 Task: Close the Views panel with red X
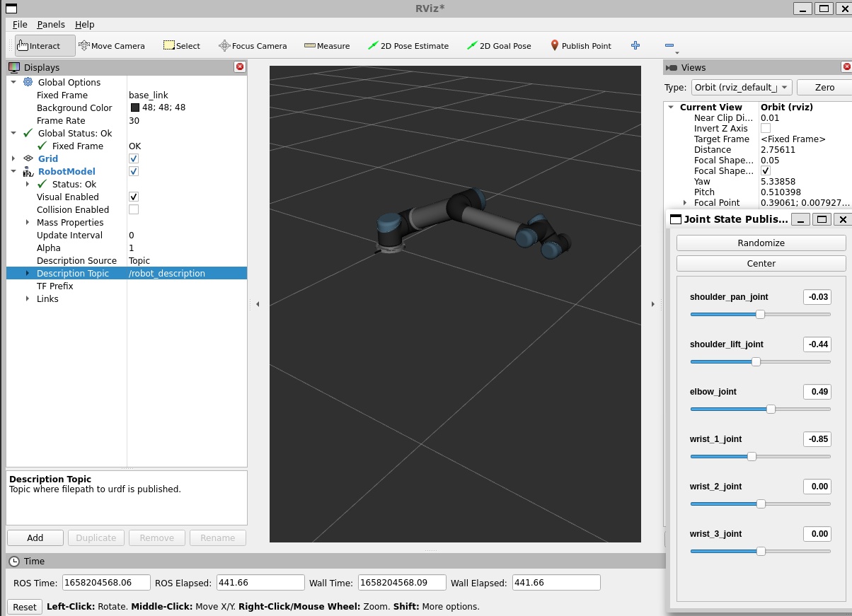[x=846, y=66]
